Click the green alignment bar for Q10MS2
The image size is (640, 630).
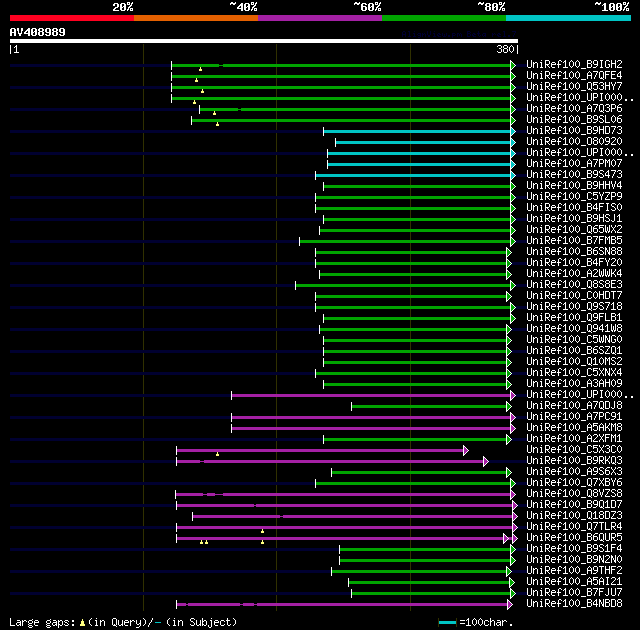pos(415,362)
